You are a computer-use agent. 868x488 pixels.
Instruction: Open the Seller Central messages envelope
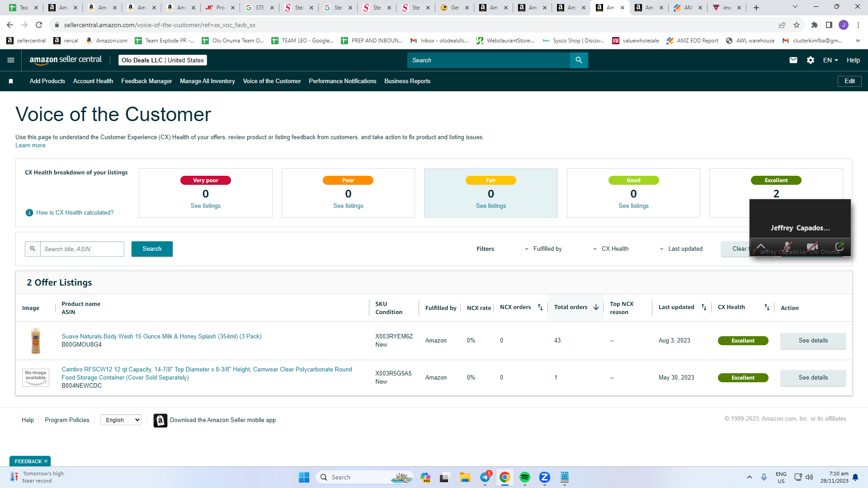(793, 60)
